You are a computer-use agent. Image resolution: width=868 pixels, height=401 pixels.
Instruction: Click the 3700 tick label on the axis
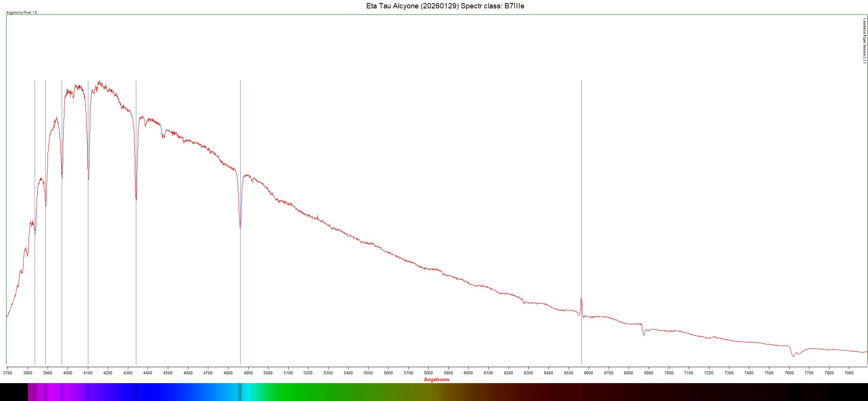[x=8, y=373]
